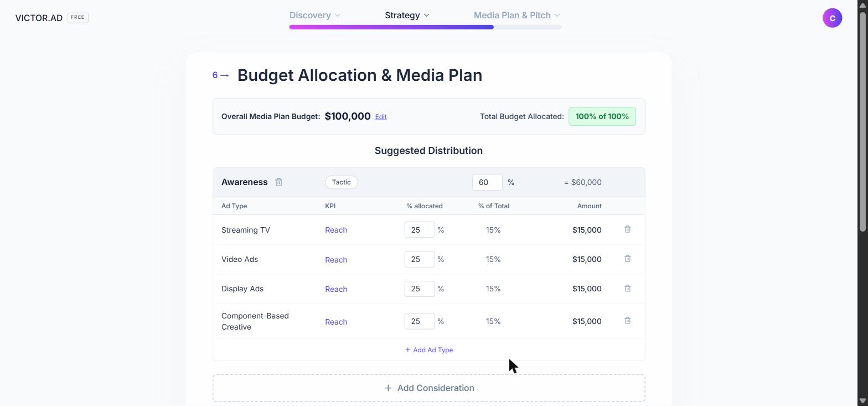Focus Component-Based Creative percent field
Viewport: 868px width, 406px height.
[420, 321]
